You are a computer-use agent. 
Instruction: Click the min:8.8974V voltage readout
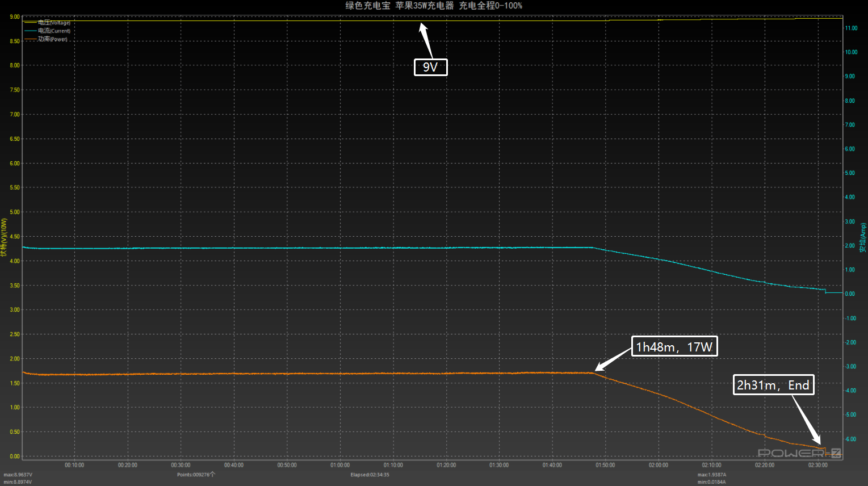18,482
